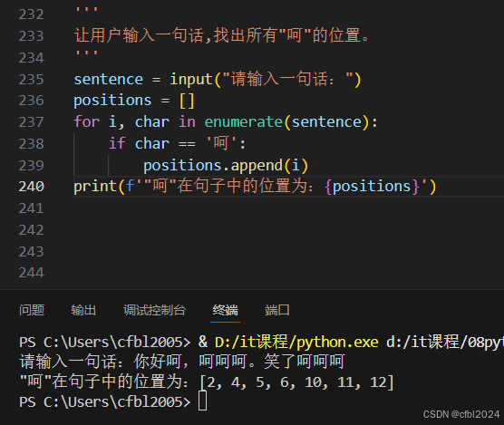Open the 端口 tab
504x425 pixels.
(277, 310)
